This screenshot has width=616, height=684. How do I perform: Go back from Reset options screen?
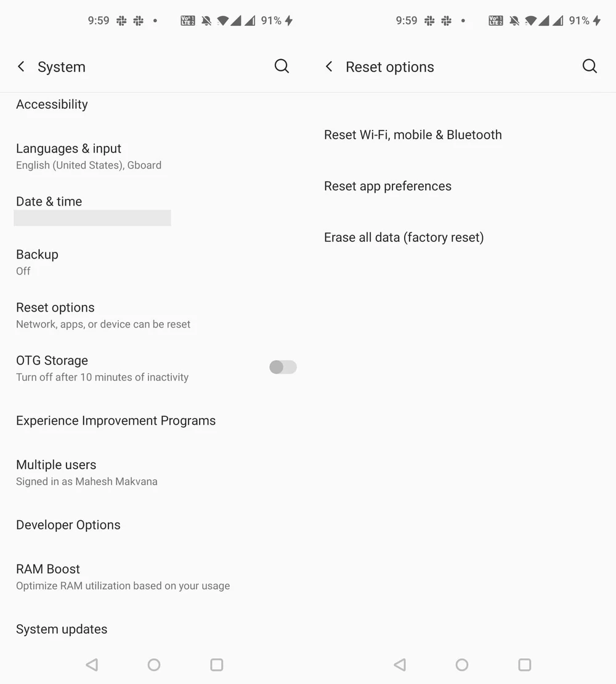pyautogui.click(x=329, y=66)
